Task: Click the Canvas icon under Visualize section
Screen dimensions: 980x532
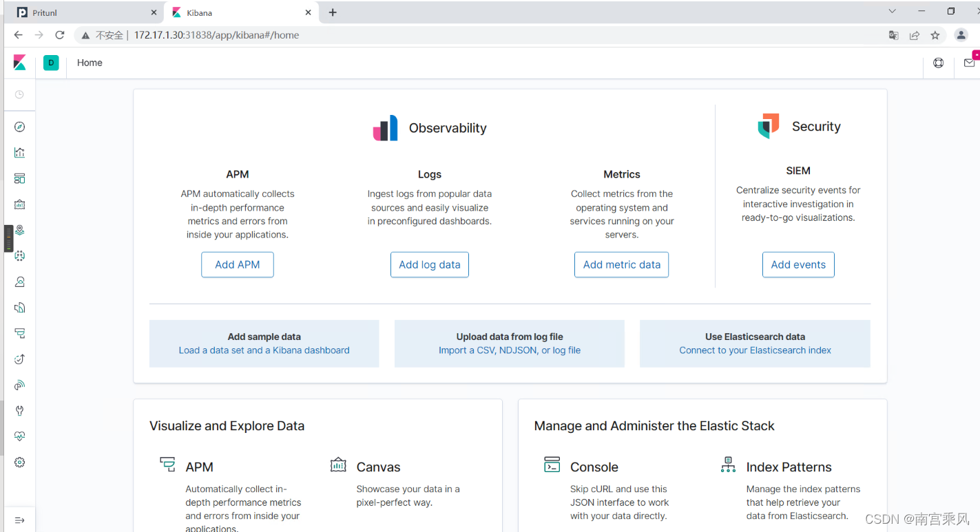Action: coord(338,465)
